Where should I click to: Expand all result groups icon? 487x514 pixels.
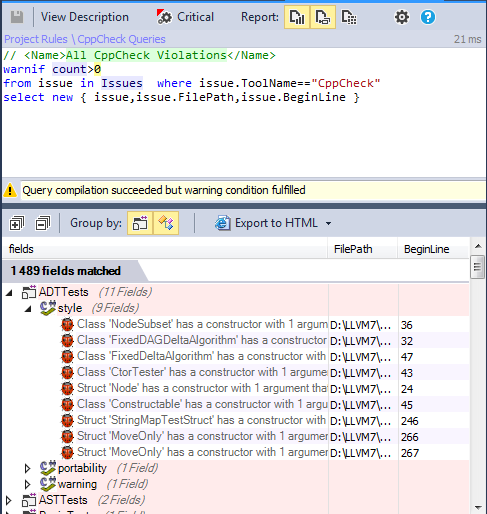tap(17, 223)
